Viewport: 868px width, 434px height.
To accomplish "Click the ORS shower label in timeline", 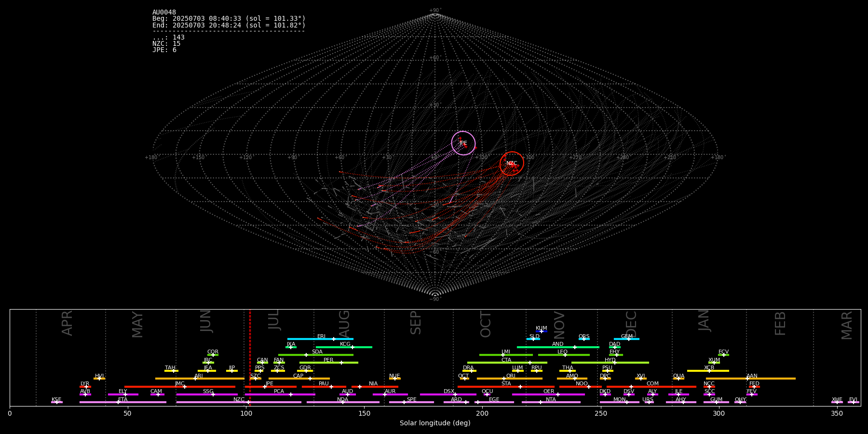I will [x=584, y=336].
